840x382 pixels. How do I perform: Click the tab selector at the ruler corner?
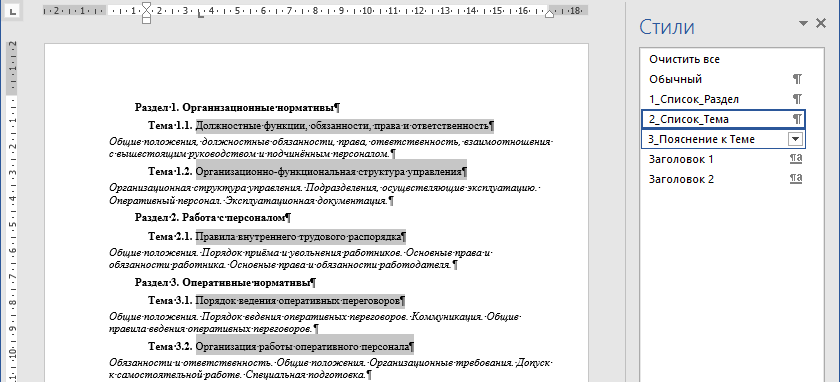pyautogui.click(x=13, y=10)
